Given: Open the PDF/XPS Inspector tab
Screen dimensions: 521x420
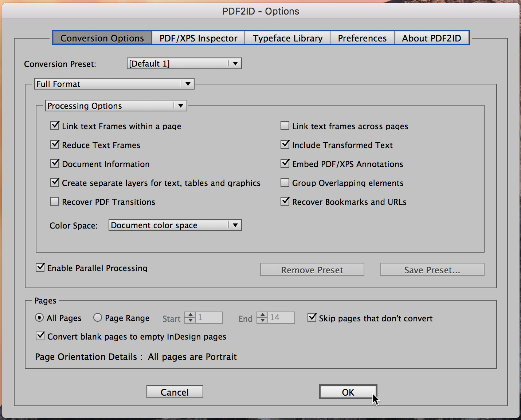Looking at the screenshot, I should (x=198, y=38).
